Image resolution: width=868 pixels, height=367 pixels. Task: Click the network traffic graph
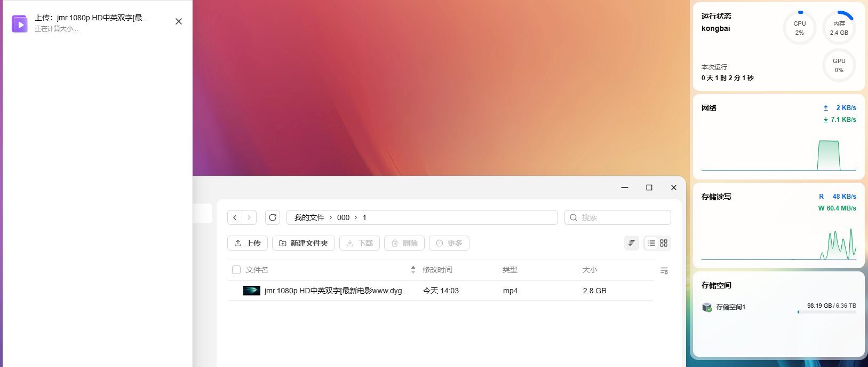click(x=779, y=155)
